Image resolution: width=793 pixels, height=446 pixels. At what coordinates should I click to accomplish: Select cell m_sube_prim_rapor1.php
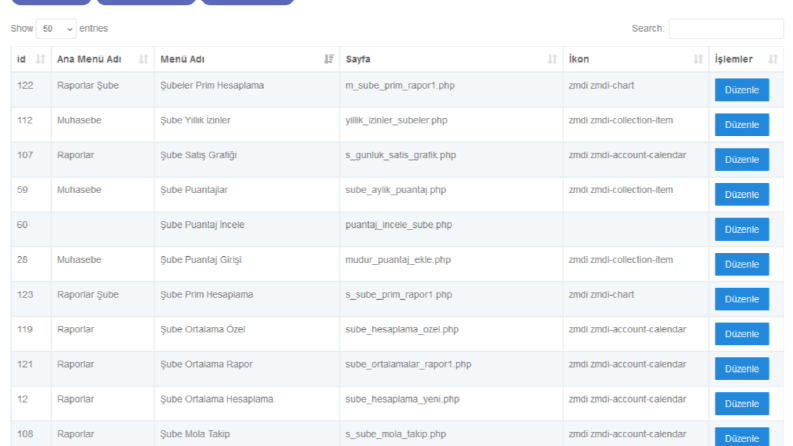(400, 85)
